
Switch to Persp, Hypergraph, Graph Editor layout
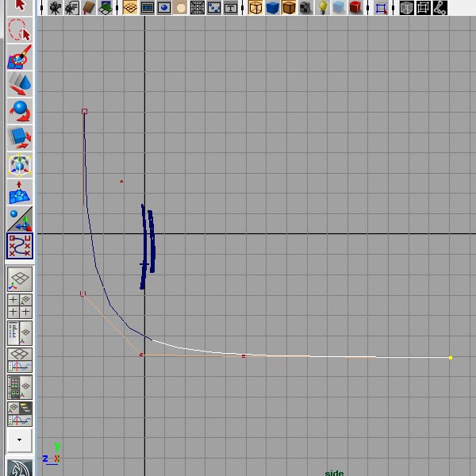point(20,414)
